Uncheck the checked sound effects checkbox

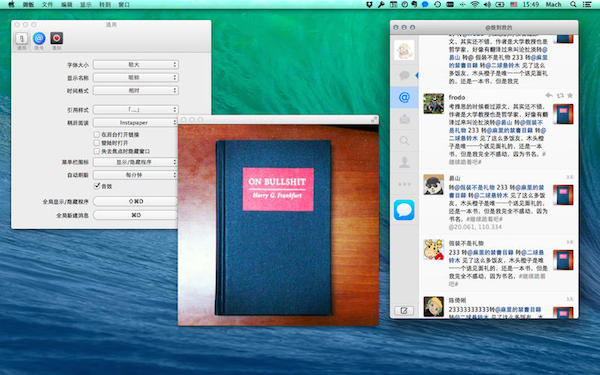97,186
